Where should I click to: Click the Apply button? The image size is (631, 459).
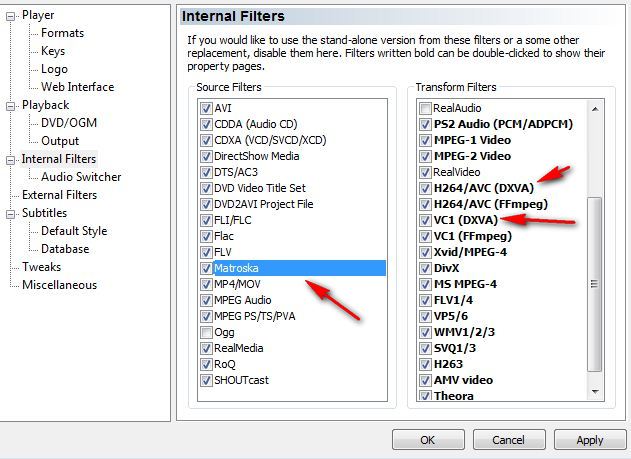click(x=590, y=440)
